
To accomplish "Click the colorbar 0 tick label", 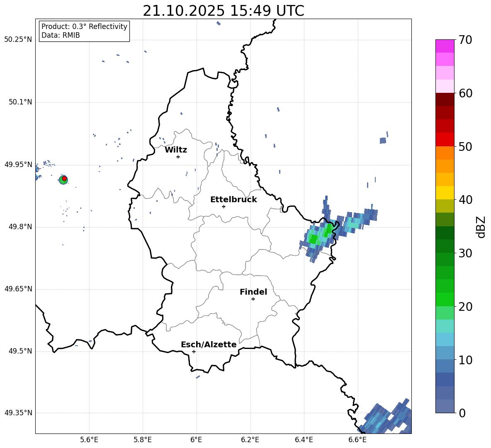I will click(x=462, y=413).
